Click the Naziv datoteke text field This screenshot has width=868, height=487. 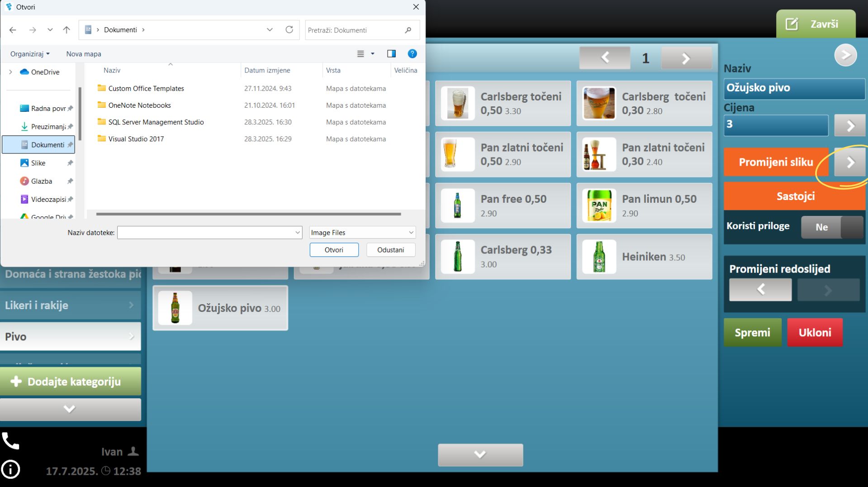(206, 233)
